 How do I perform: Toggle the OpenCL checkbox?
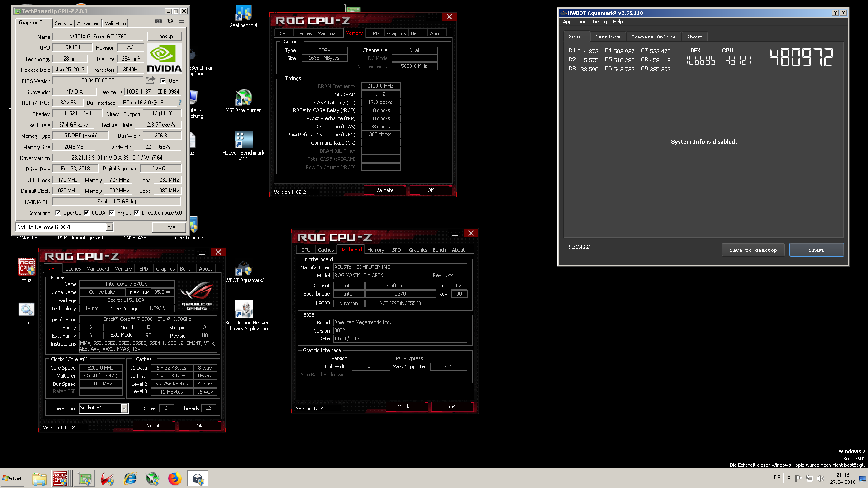tap(58, 213)
